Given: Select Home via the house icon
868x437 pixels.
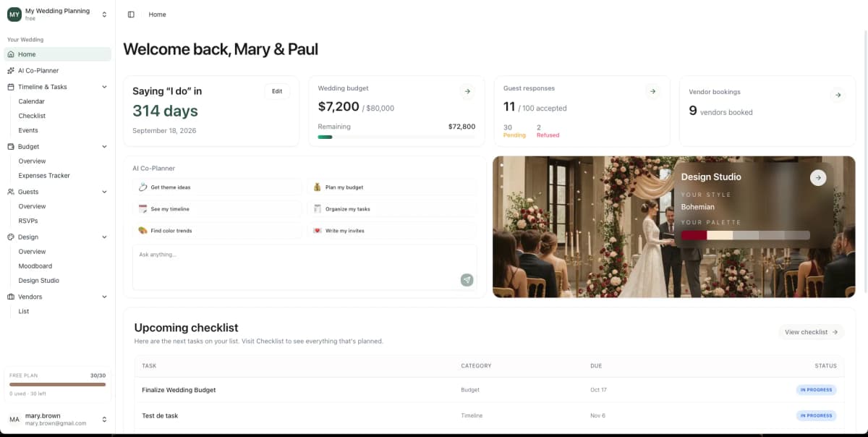Looking at the screenshot, I should coord(12,54).
